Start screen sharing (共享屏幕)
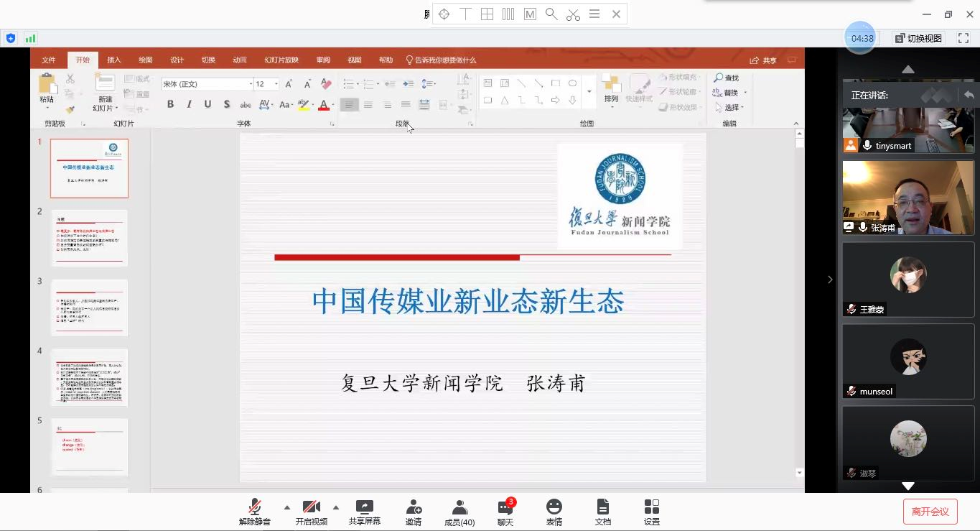The image size is (980, 531). 365,512
